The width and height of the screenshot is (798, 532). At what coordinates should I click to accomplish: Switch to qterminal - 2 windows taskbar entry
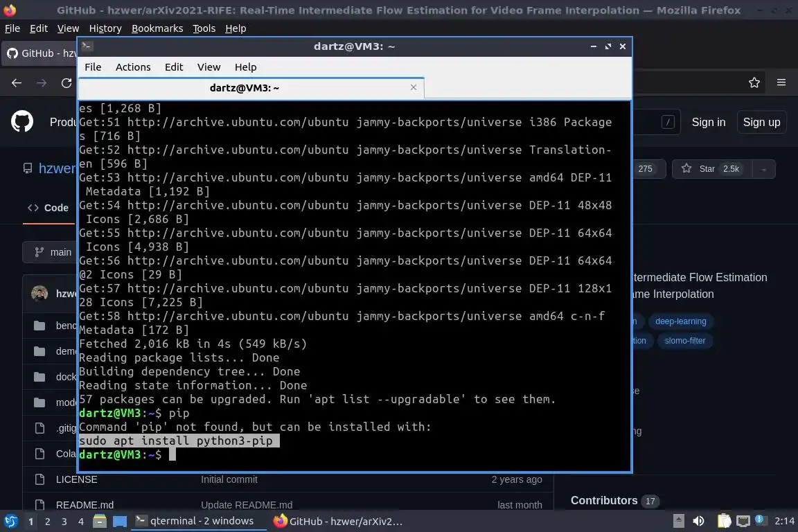pyautogui.click(x=199, y=521)
